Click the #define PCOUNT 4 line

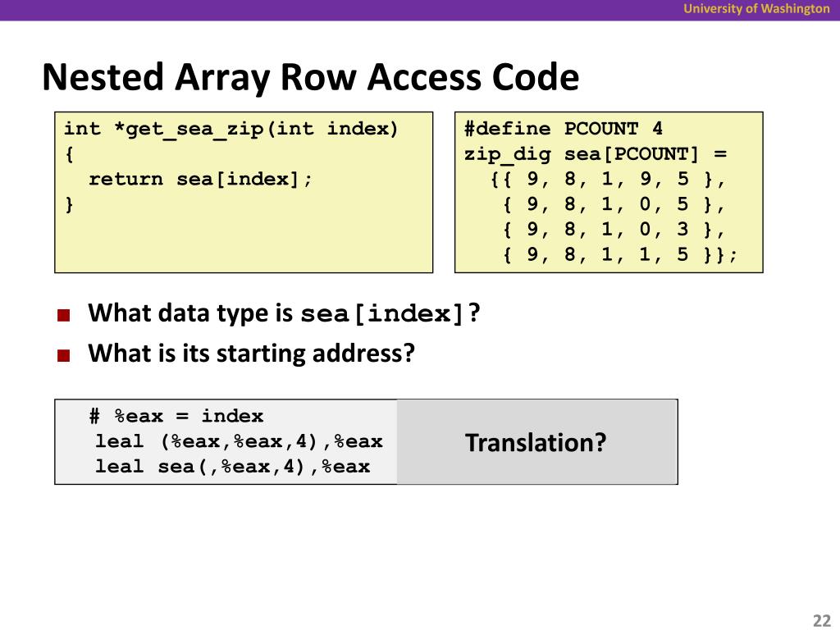pos(563,129)
